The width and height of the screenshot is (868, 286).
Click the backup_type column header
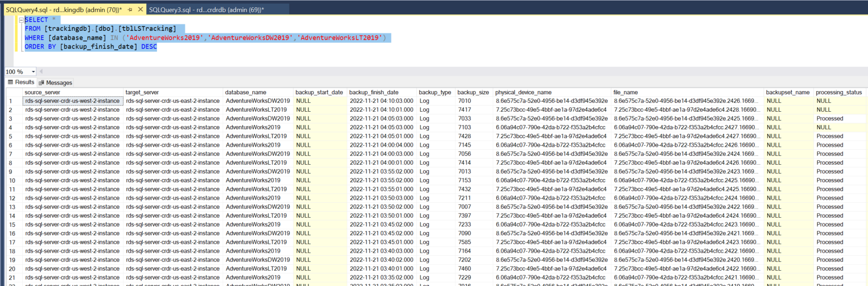click(436, 92)
